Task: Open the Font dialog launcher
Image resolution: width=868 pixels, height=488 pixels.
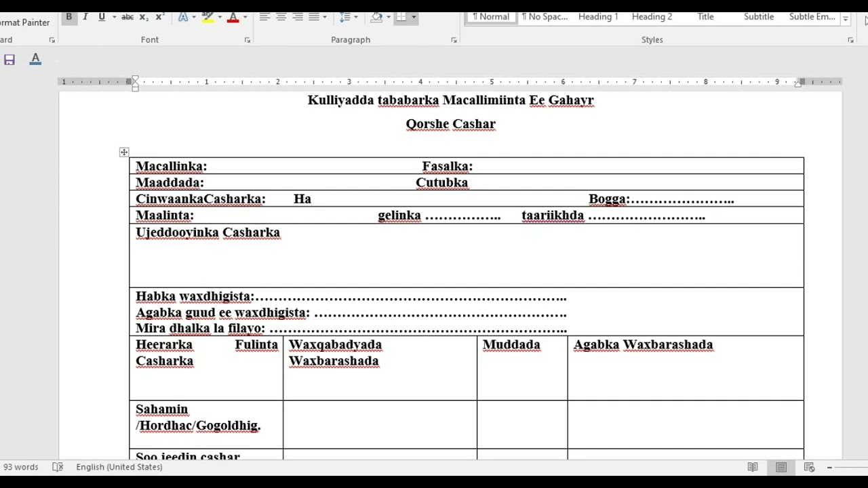Action: [247, 40]
